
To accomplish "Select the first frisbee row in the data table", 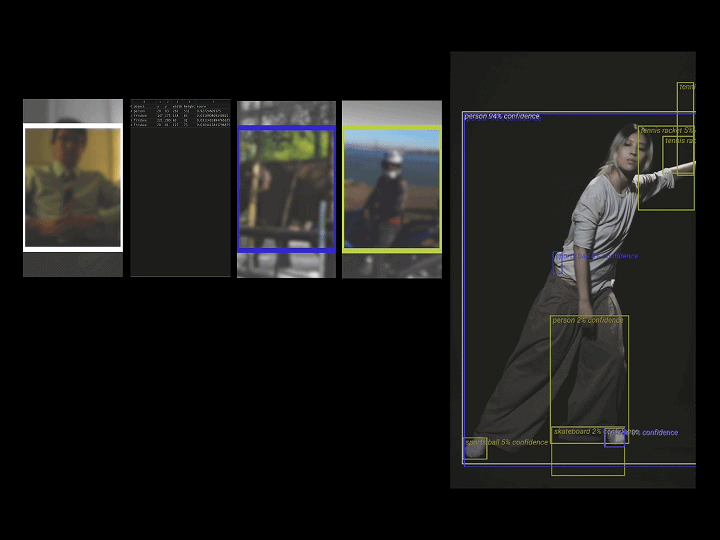I will click(x=180, y=116).
